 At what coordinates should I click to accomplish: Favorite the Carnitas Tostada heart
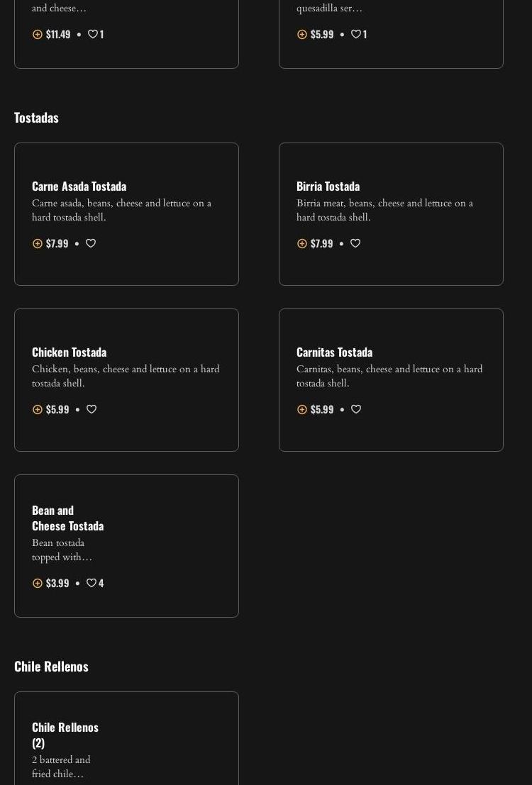356,409
